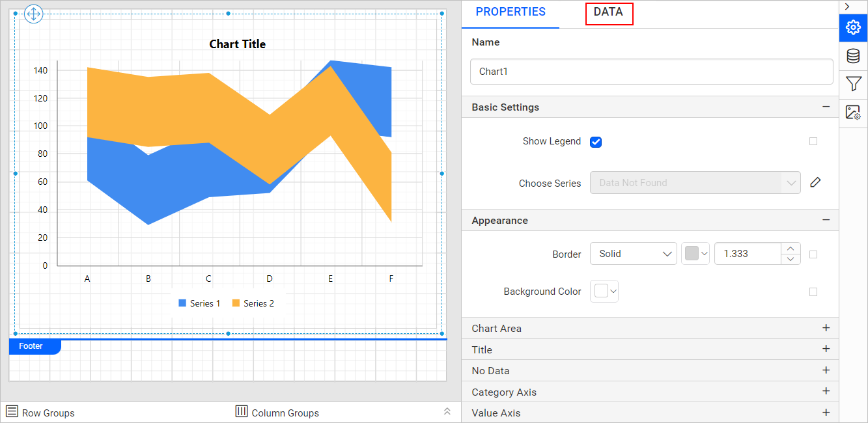The width and height of the screenshot is (868, 423).
Task: Collapse the Basic Settings section
Action: click(x=826, y=107)
